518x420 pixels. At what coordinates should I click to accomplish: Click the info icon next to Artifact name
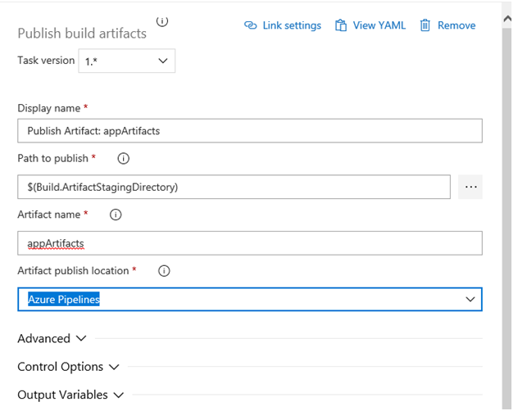coord(116,215)
